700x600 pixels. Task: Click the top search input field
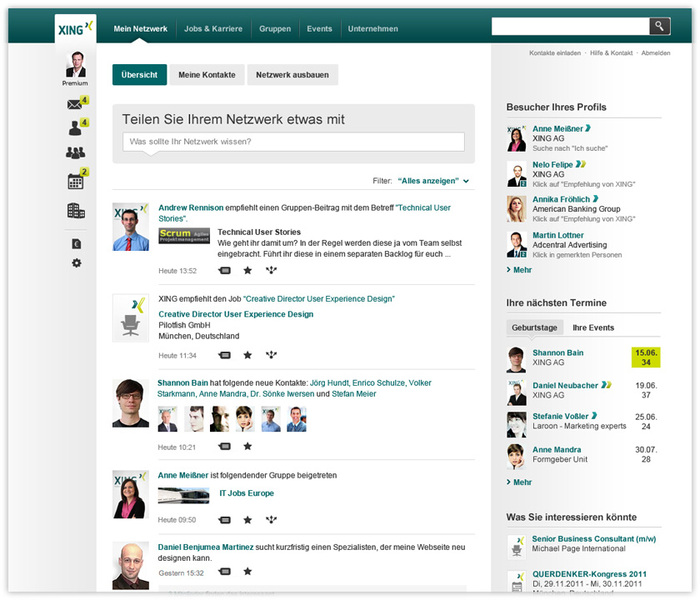tap(571, 27)
